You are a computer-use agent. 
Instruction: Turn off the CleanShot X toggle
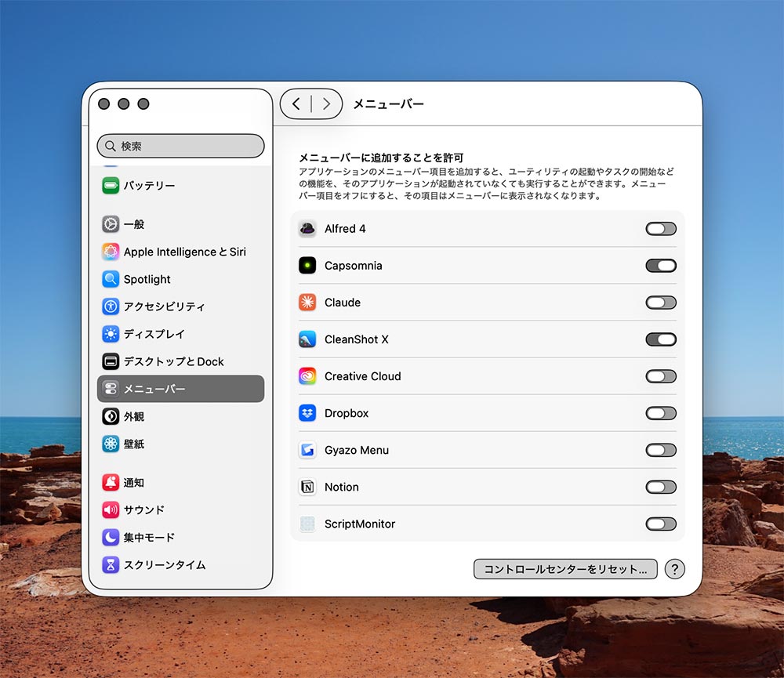[x=660, y=339]
